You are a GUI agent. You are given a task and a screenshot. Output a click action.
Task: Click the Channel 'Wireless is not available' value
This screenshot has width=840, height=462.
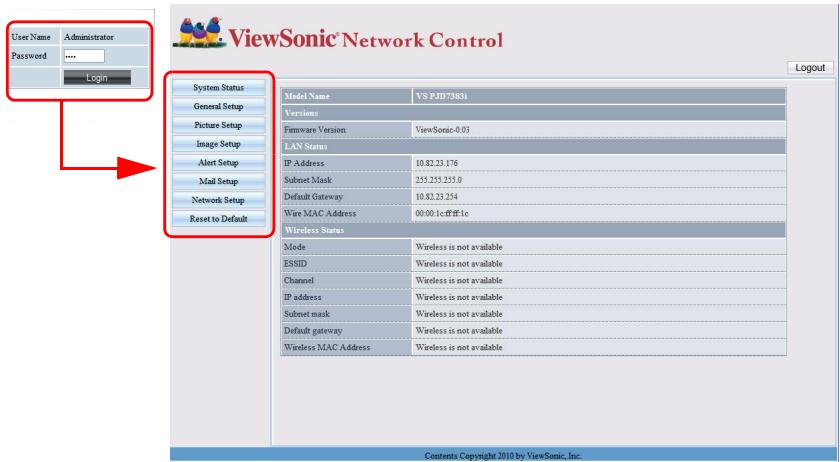(459, 280)
